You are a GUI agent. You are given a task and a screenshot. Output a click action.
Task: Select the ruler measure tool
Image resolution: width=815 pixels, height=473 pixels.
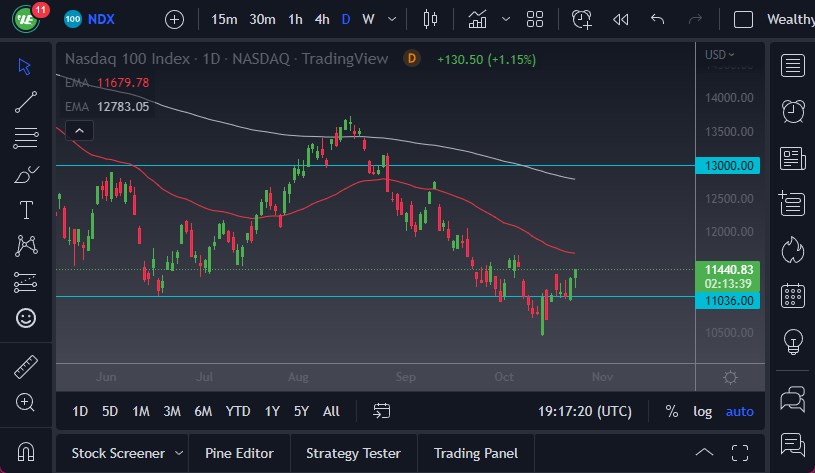click(x=27, y=366)
